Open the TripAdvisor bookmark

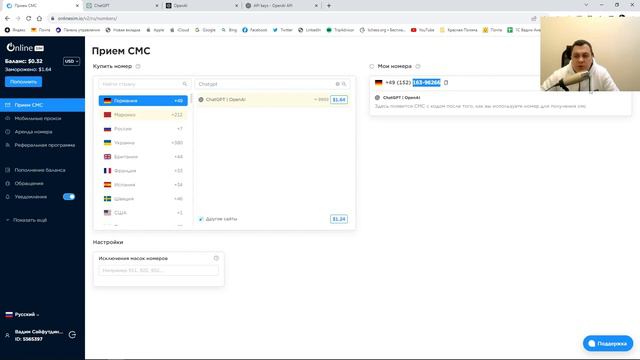coord(340,30)
